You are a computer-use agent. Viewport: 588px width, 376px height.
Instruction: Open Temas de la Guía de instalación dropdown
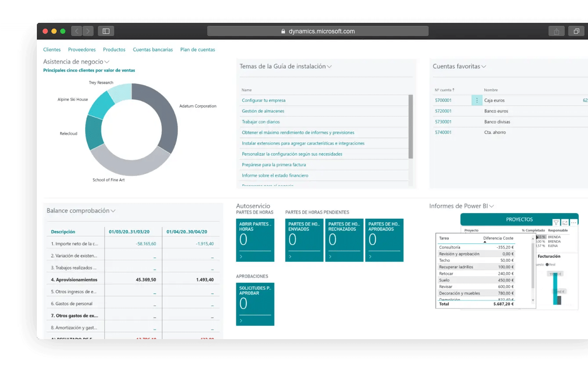point(329,67)
